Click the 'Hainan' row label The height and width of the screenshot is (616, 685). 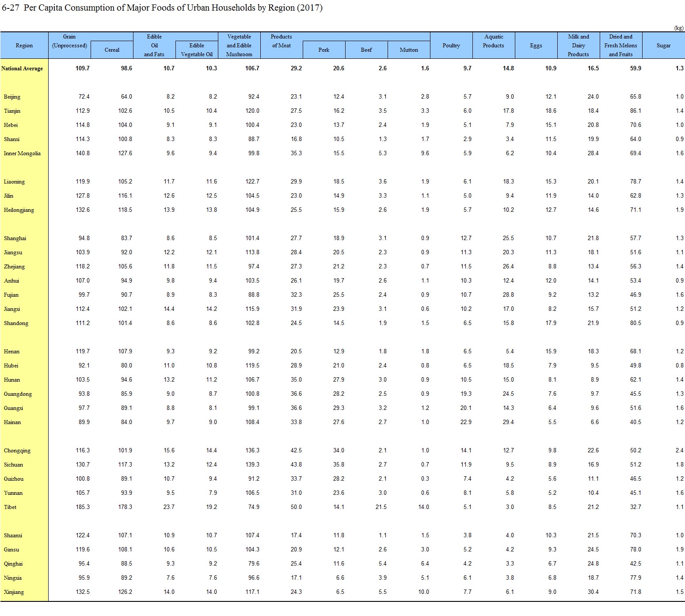click(x=12, y=422)
